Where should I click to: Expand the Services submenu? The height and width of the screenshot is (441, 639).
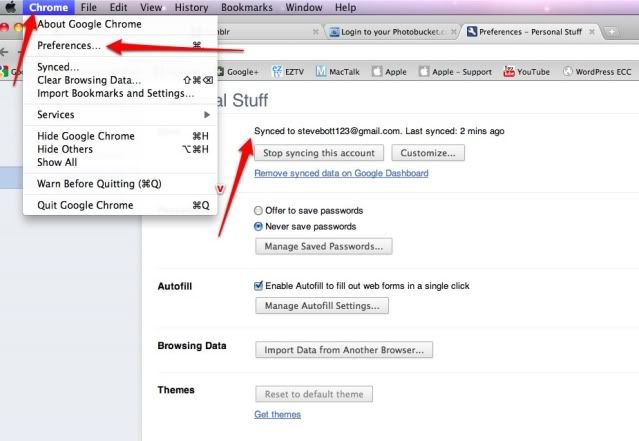tap(120, 115)
